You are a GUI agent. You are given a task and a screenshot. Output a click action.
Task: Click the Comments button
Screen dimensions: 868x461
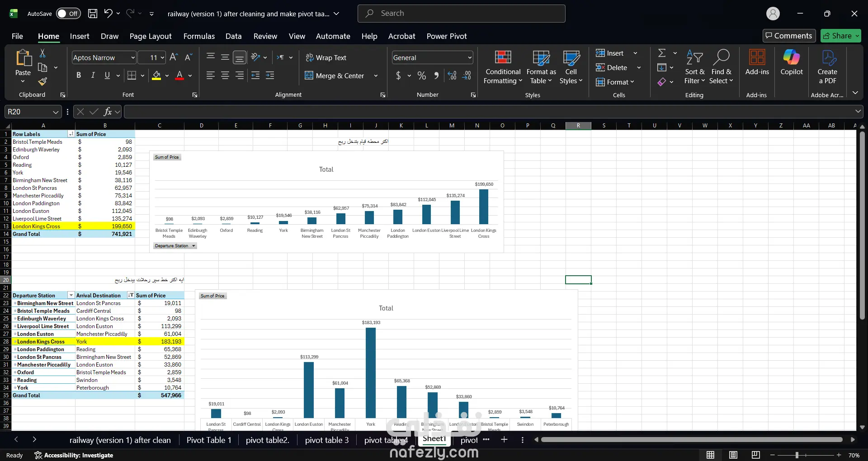coord(789,36)
